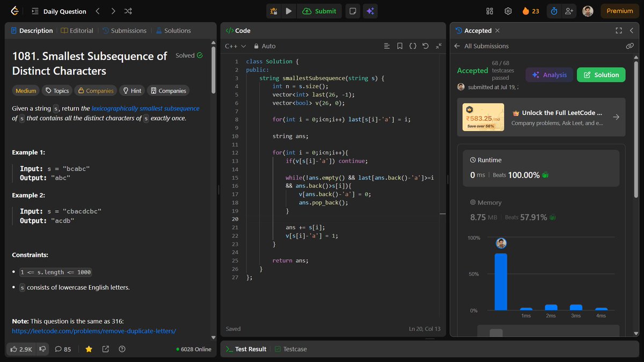This screenshot has width=644, height=362.
Task: Go back to All Submissions
Action: pyautogui.click(x=481, y=46)
